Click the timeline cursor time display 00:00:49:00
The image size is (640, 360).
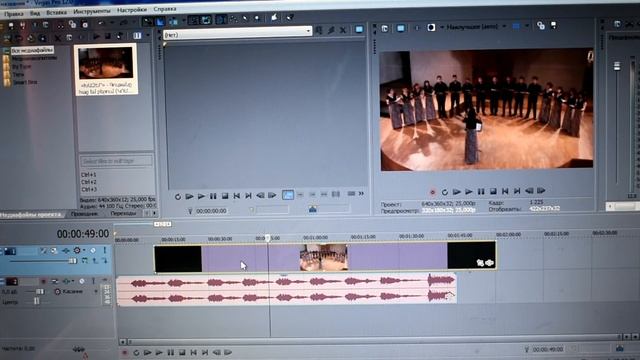[83, 234]
